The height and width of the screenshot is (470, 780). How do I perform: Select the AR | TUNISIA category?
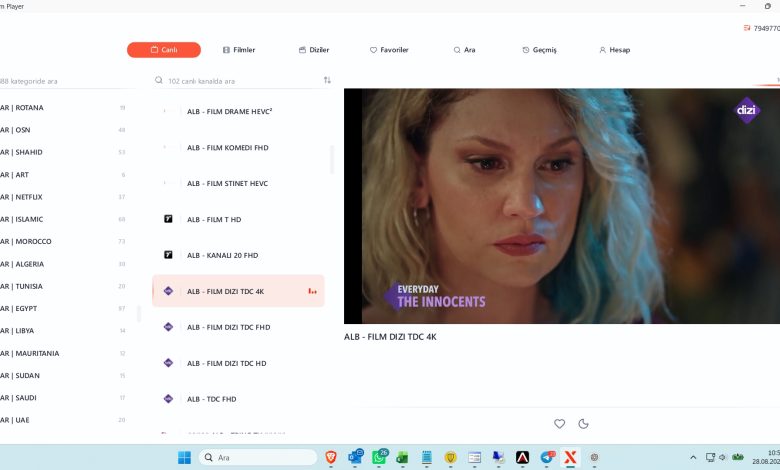point(64,286)
